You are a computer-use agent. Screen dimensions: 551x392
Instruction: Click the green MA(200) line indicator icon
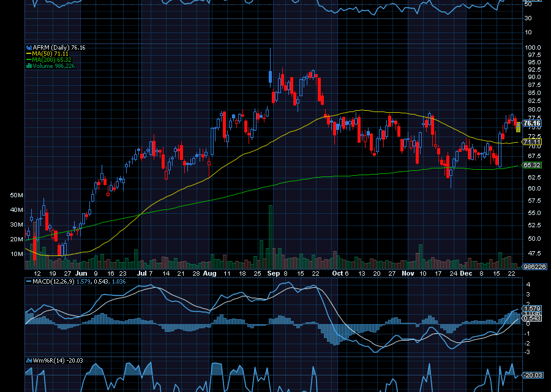coord(28,59)
